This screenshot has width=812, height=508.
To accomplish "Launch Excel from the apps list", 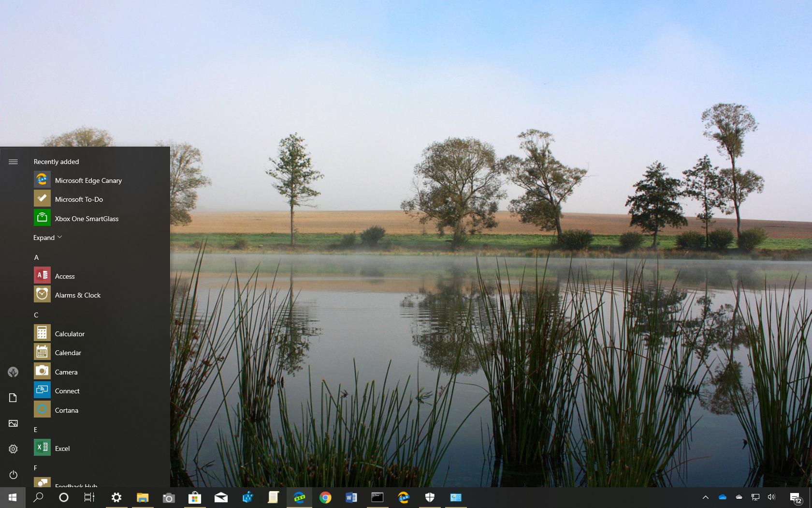I will (x=62, y=448).
